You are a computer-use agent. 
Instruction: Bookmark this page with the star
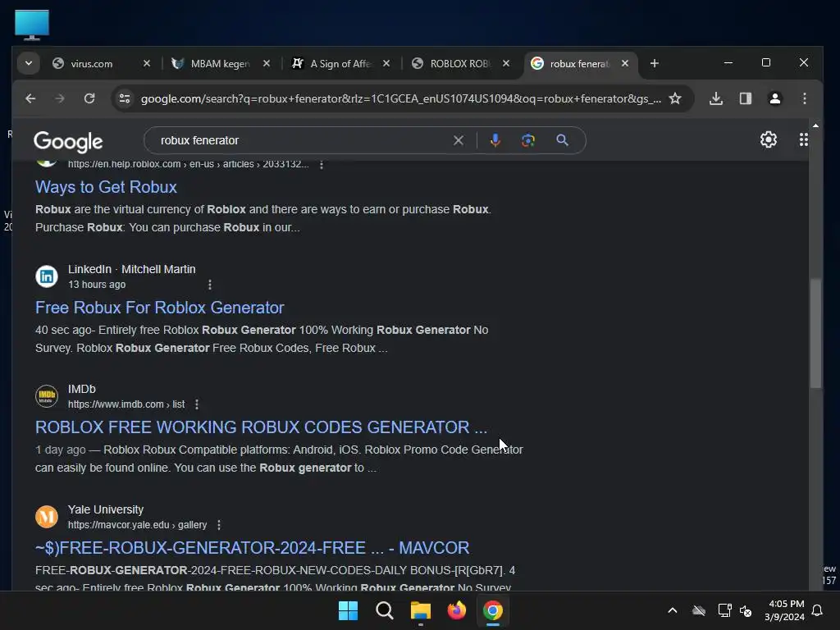(675, 98)
